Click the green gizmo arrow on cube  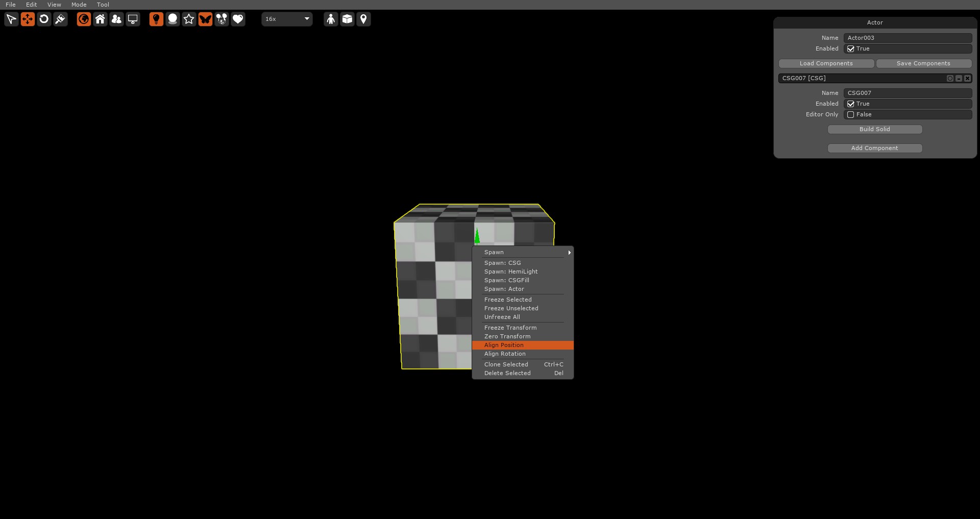[477, 236]
